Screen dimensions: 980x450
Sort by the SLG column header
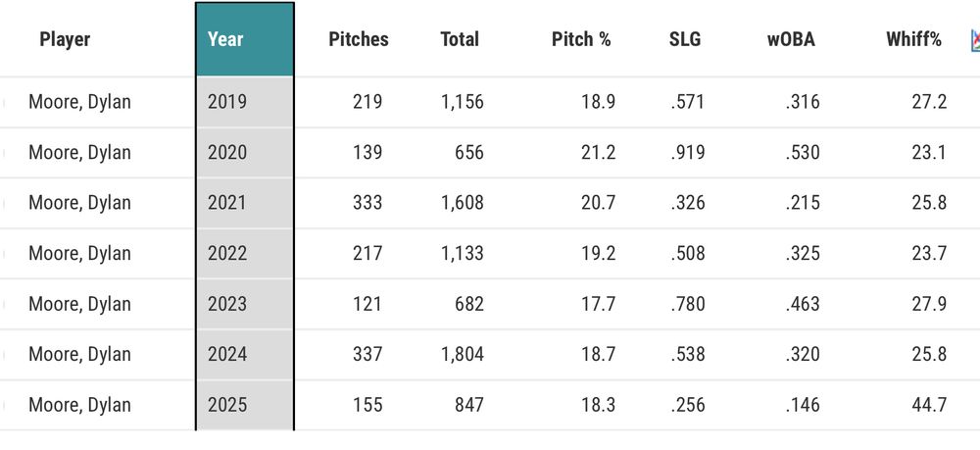click(x=685, y=39)
